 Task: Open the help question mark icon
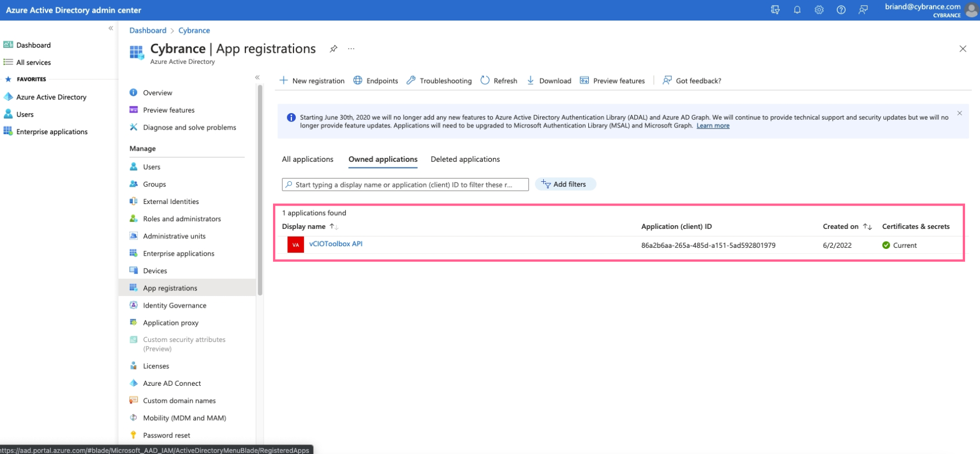pos(841,10)
